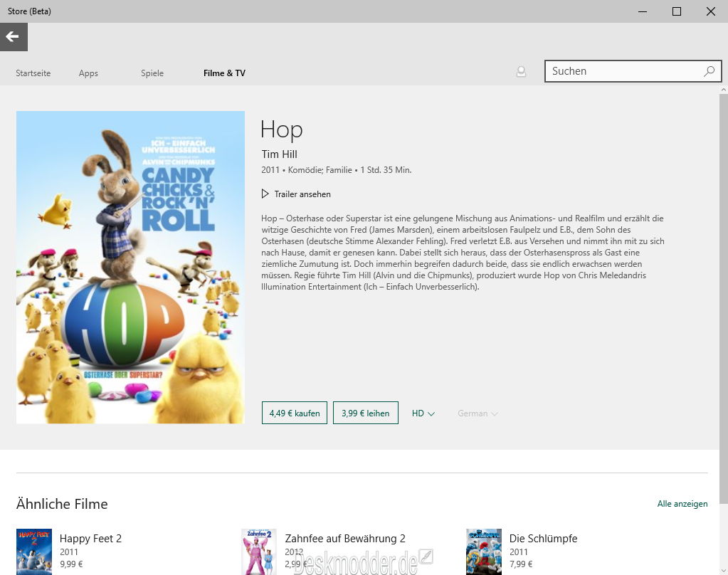Select the Filme & TV tab
728x575 pixels.
tap(224, 73)
